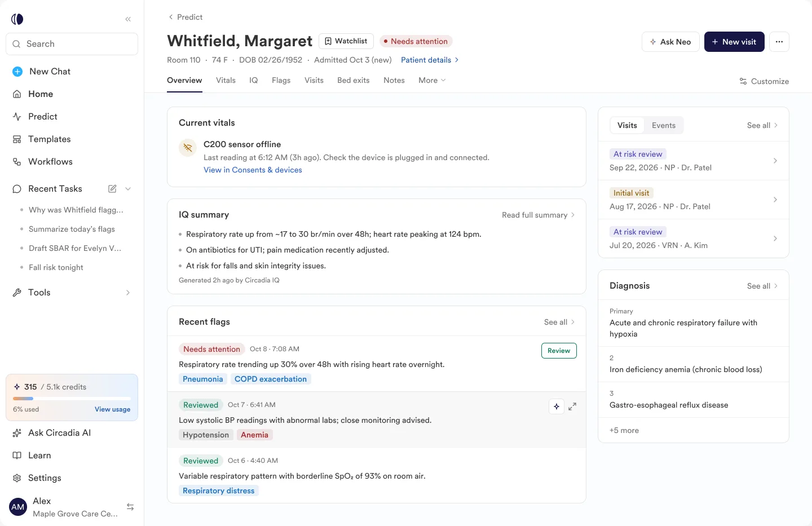Viewport: 812px width, 526px height.
Task: Open View in Consents & devices link
Action: tap(253, 170)
